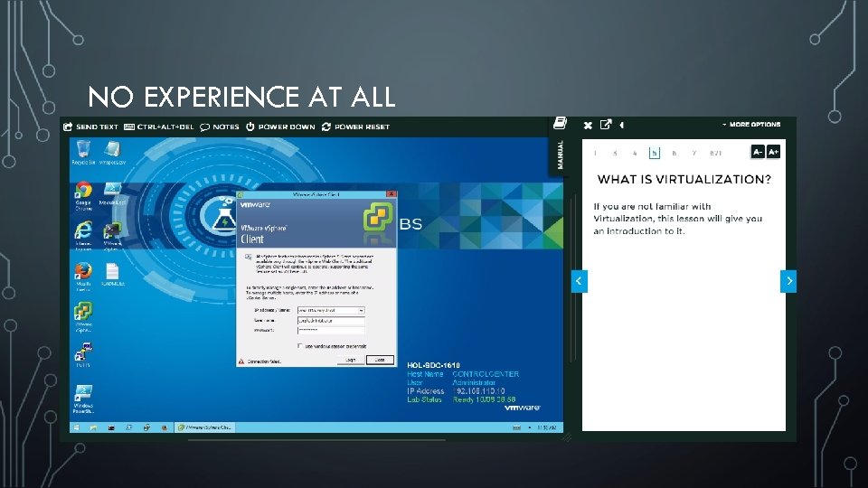This screenshot has width=868, height=488.
Task: Select the vertical MANUAL tab
Action: point(560,155)
